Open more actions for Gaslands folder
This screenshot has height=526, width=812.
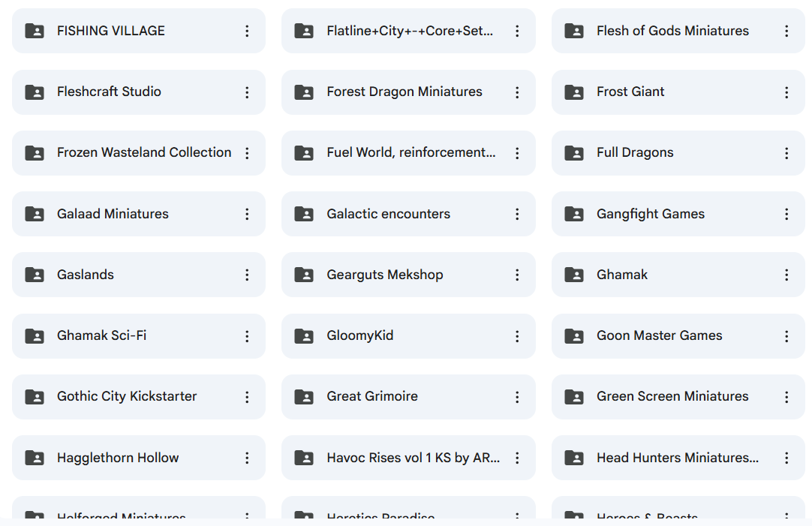(247, 275)
